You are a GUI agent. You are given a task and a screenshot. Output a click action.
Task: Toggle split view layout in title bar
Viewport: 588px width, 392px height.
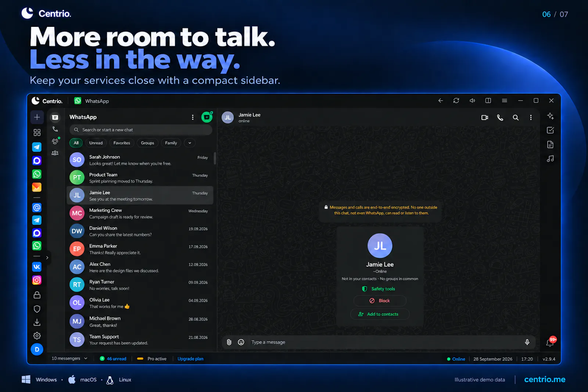pyautogui.click(x=488, y=101)
